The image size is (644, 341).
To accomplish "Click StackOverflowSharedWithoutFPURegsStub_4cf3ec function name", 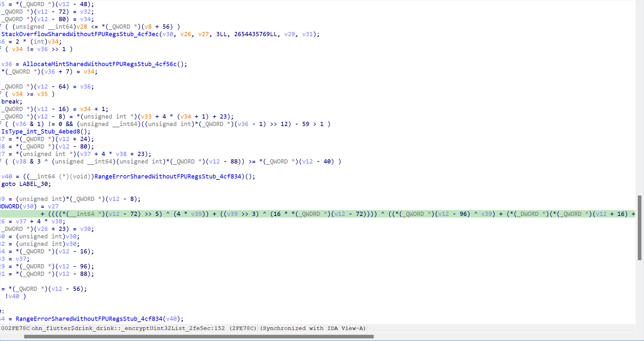I will [x=80, y=34].
